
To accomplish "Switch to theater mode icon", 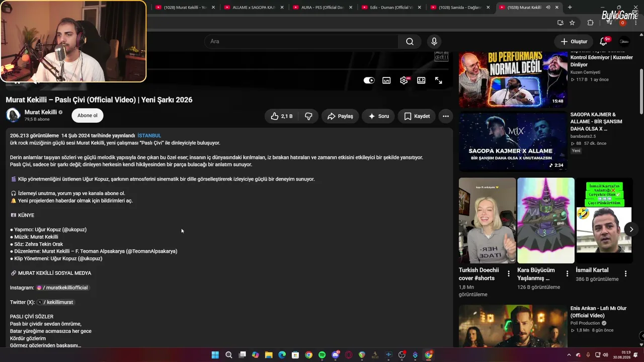I will point(421,80).
